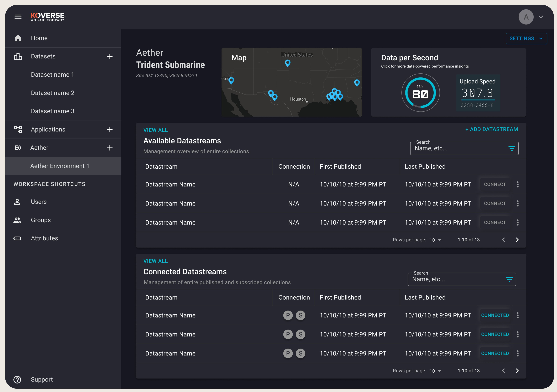Image resolution: width=557 pixels, height=392 pixels.
Task: Open more options for second available datastream
Action: tap(517, 204)
